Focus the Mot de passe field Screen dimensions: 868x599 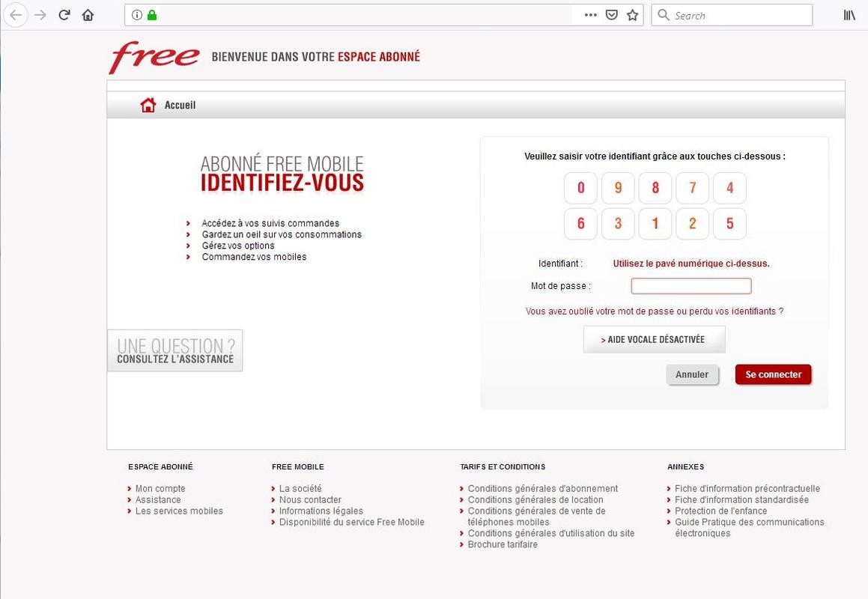pyautogui.click(x=691, y=286)
